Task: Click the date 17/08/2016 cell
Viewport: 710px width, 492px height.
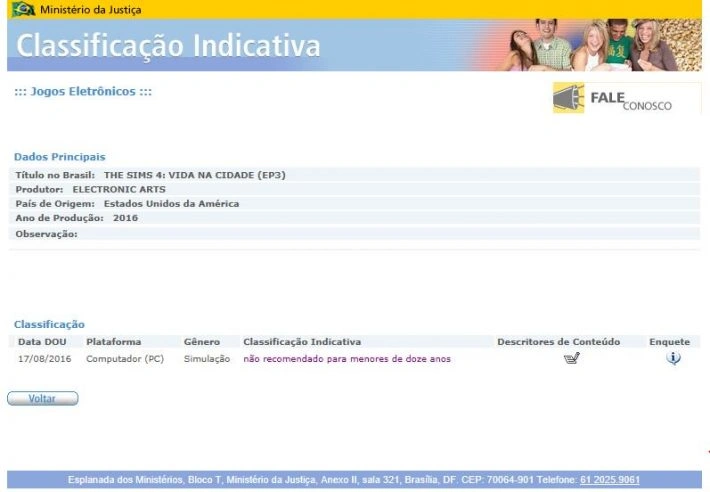Action: [x=45, y=359]
